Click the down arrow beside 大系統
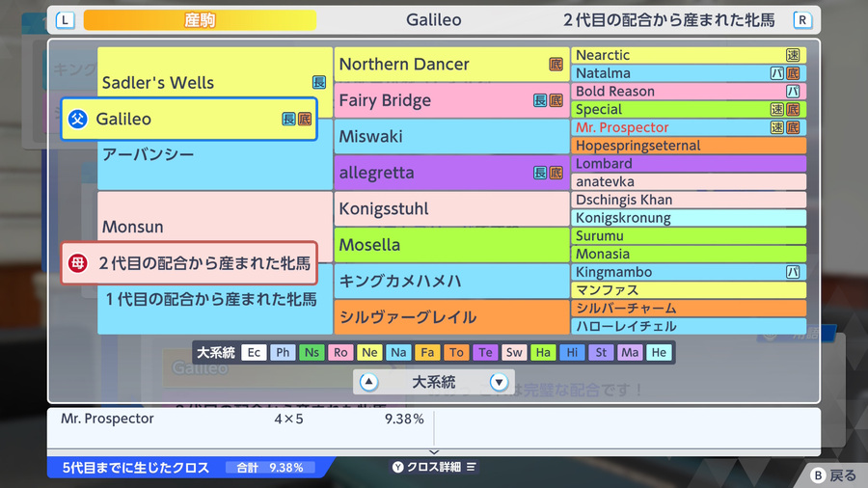Viewport: 868px width, 488px height. click(x=499, y=382)
